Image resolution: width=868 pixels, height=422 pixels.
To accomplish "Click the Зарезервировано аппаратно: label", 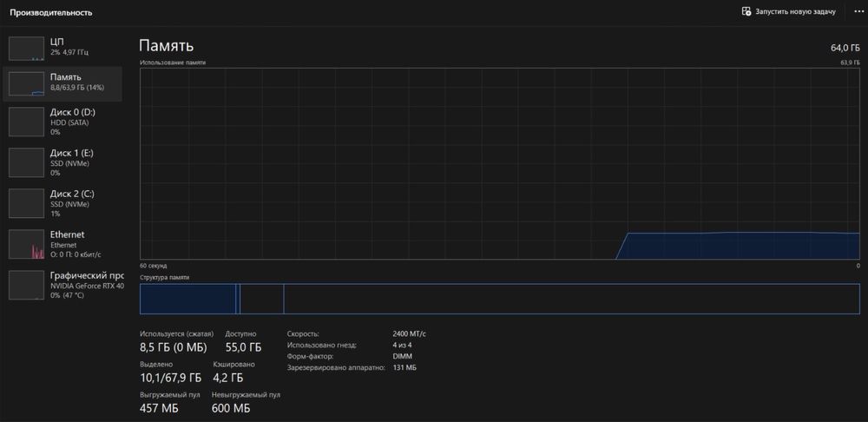I will [335, 367].
